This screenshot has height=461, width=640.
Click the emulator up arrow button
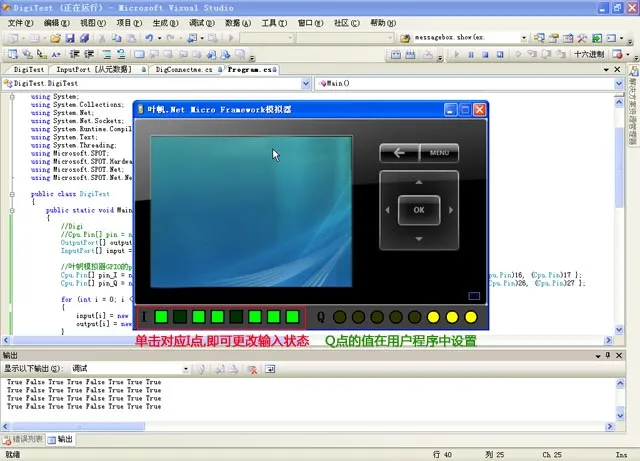pos(419,182)
